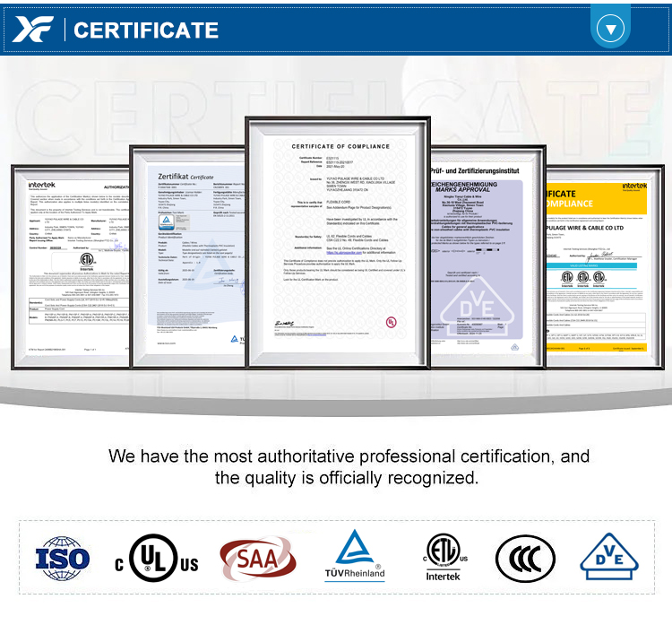Click the VDE logo in bottom row

pyautogui.click(x=609, y=557)
